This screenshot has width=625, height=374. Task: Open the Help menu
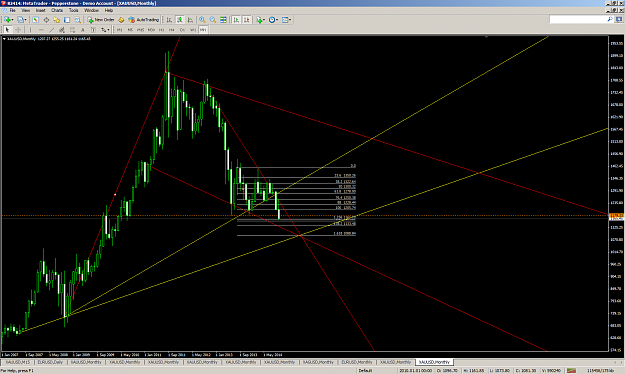coord(108,10)
